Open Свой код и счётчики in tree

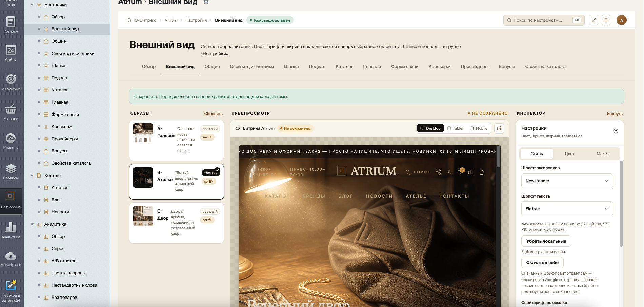point(73,54)
